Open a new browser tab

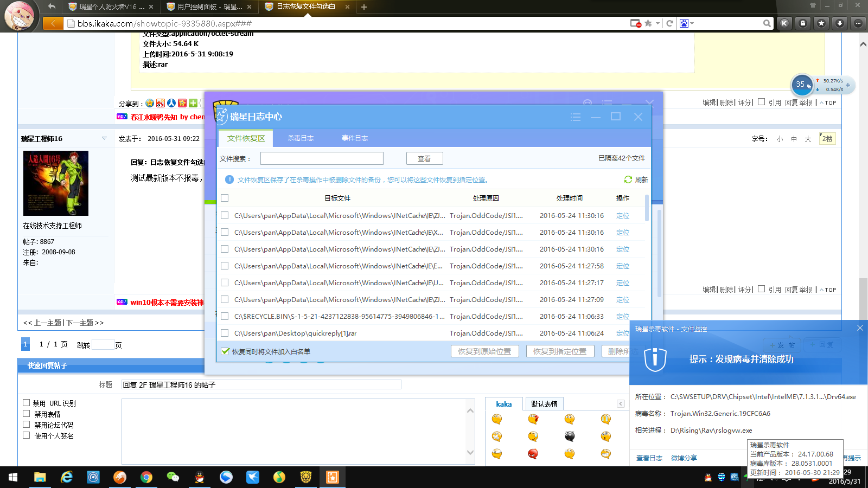coord(364,7)
